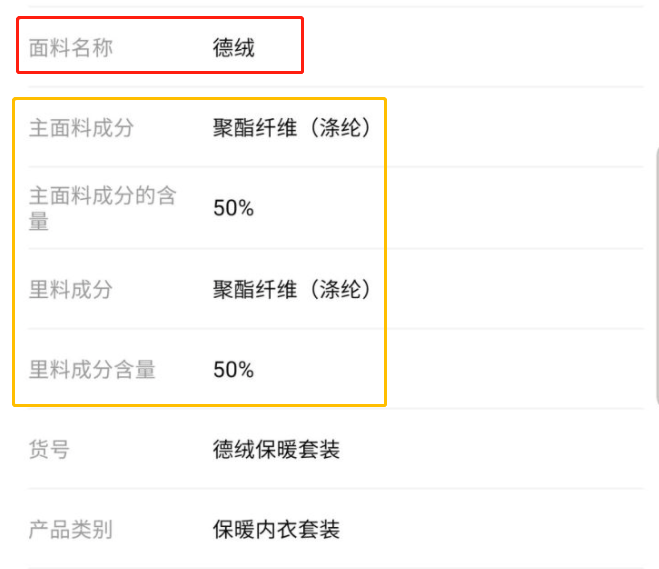
Task: Click the 主面料成分 label
Action: (x=81, y=128)
